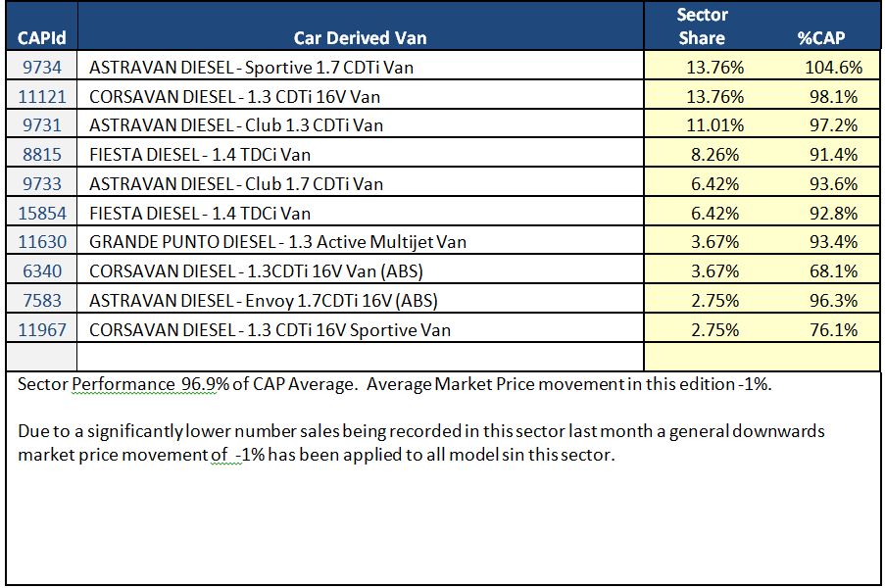Click the Car Derived Van header
This screenshot has width=885, height=588.
click(x=360, y=38)
